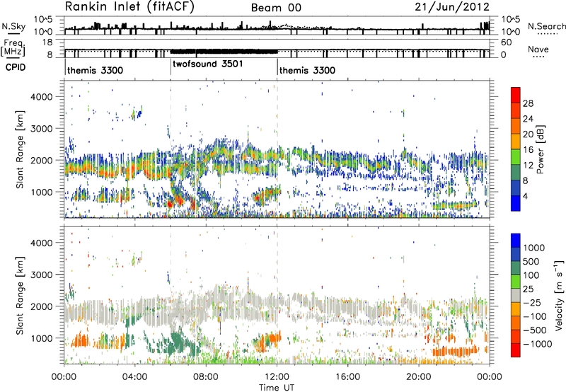The image size is (566, 392).
Task: Select the 'CPID' row label
Action: pyautogui.click(x=16, y=67)
